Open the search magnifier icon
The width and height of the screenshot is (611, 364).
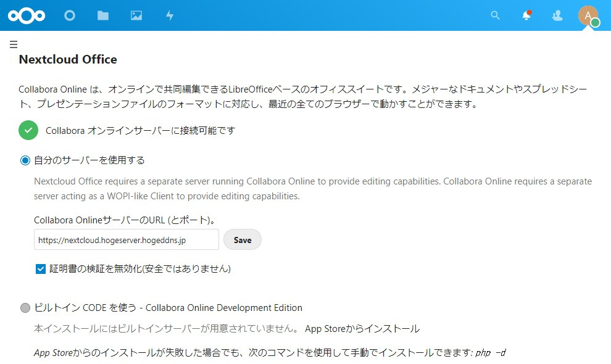(x=495, y=15)
